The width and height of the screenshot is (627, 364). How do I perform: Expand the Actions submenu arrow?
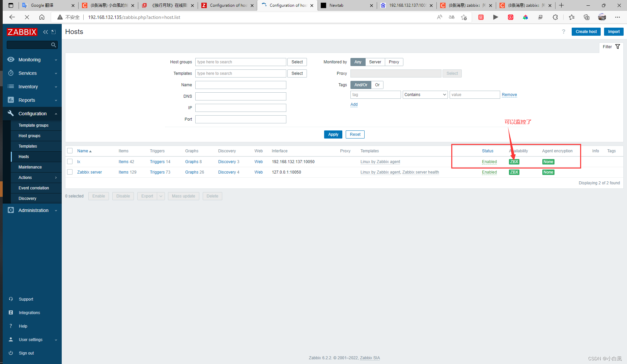[x=56, y=178]
